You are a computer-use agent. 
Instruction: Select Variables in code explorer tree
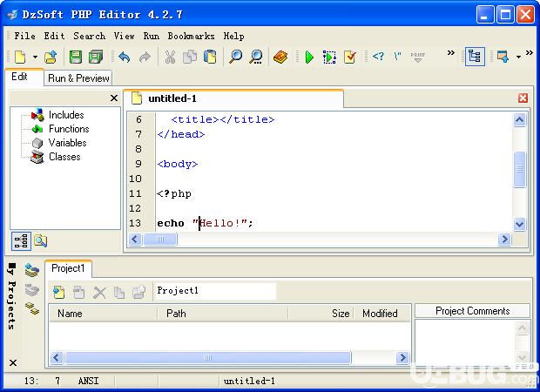68,143
